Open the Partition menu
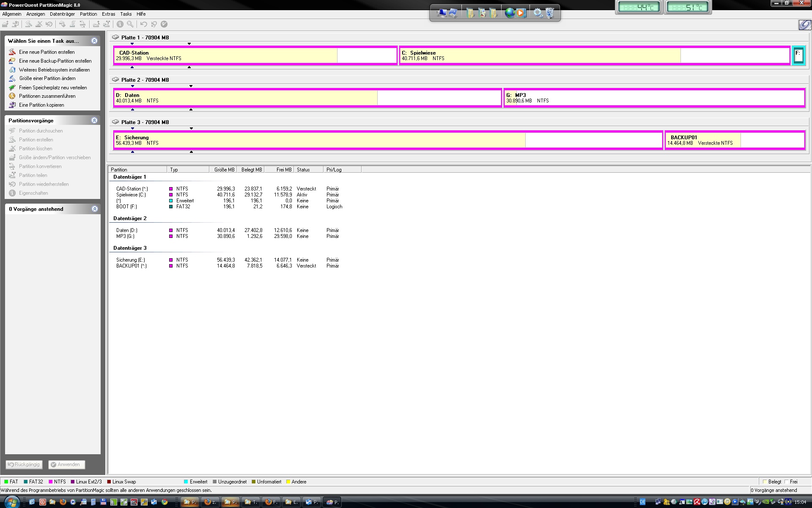 tap(88, 14)
